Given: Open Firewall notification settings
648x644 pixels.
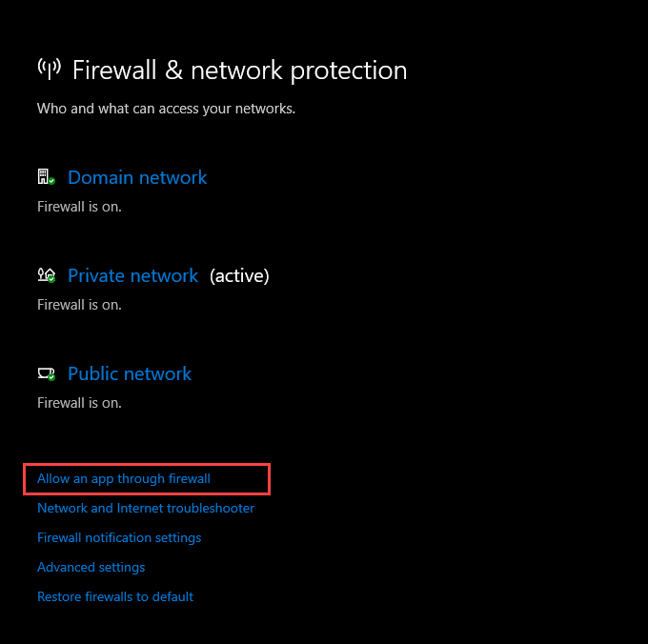Looking at the screenshot, I should [x=119, y=538].
